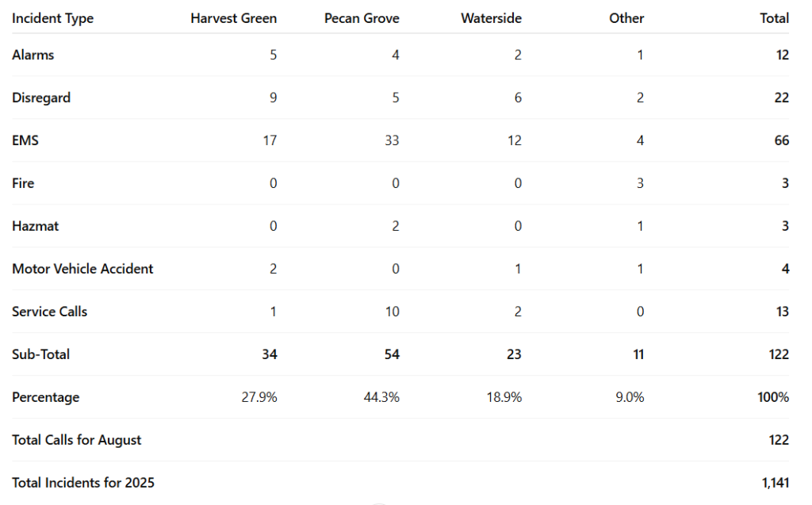This screenshot has height=505, width=812.
Task: Select the Motor Vehicle Accident label
Action: tap(82, 269)
